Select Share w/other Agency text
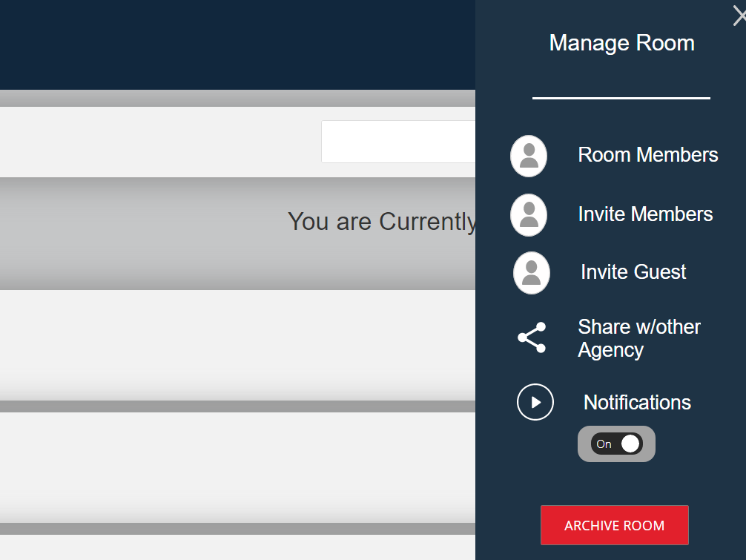 pos(638,338)
